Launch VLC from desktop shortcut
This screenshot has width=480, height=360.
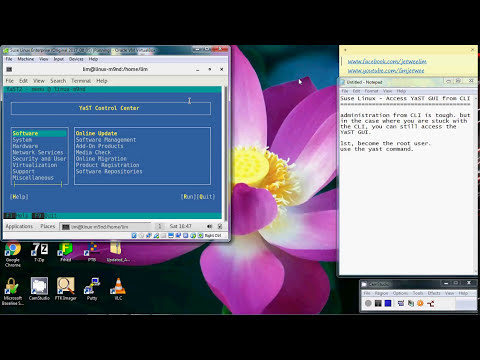tap(118, 289)
